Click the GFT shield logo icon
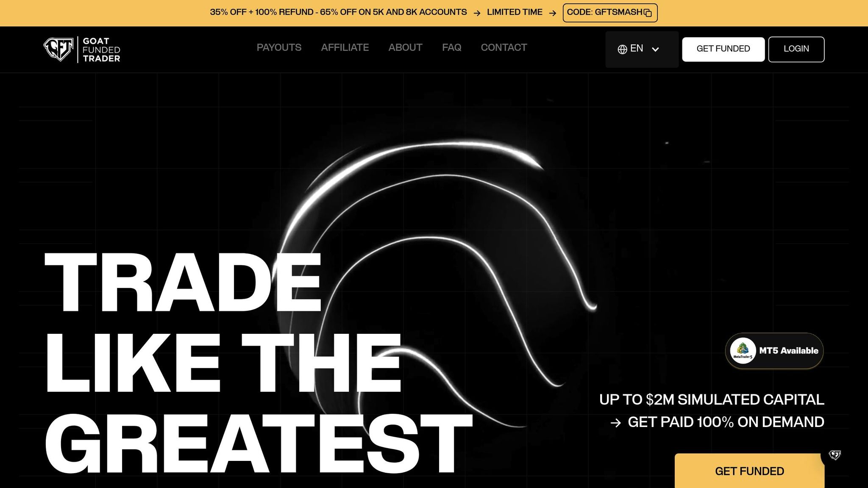 [58, 50]
